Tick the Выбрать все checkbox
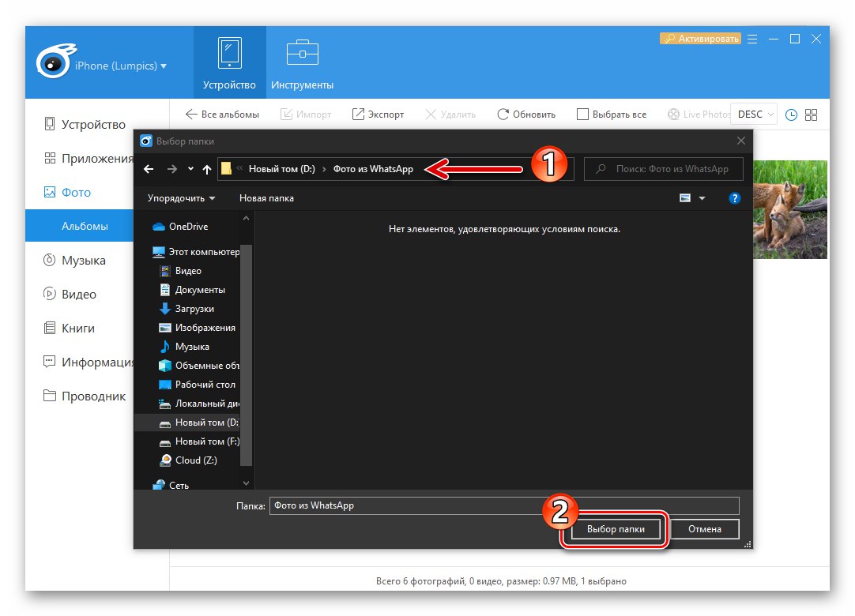855x616 pixels. (583, 115)
